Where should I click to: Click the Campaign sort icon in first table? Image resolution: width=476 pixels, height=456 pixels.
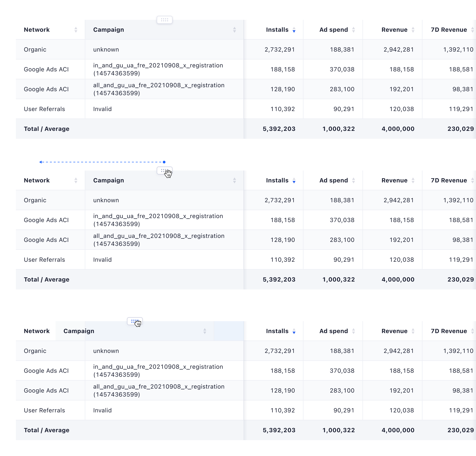click(235, 30)
